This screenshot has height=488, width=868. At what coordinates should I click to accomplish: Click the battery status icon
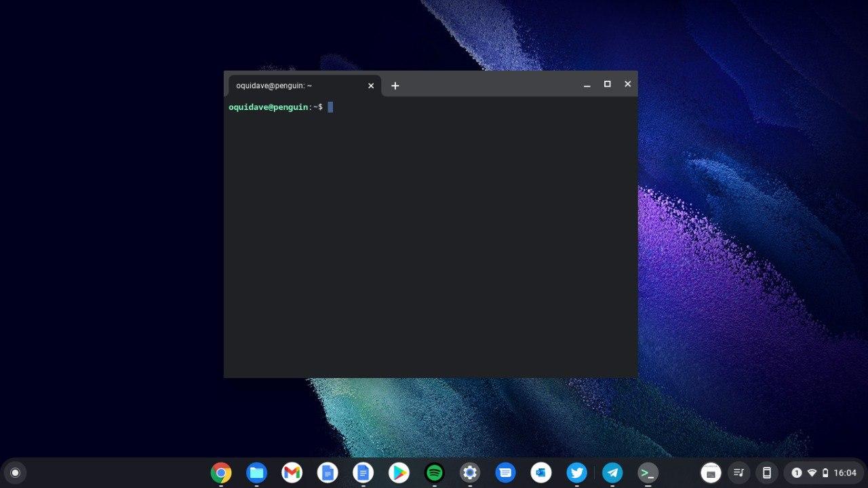pyautogui.click(x=825, y=473)
